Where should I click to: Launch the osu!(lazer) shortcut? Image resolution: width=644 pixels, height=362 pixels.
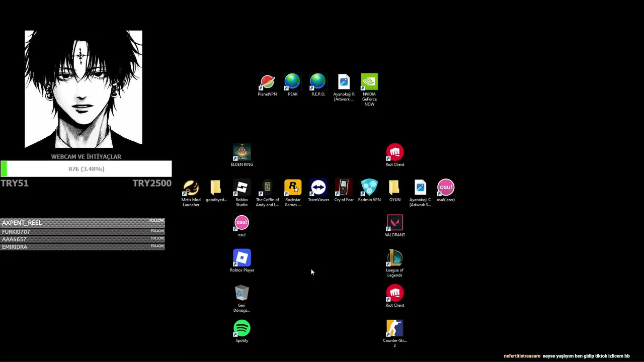pyautogui.click(x=446, y=191)
